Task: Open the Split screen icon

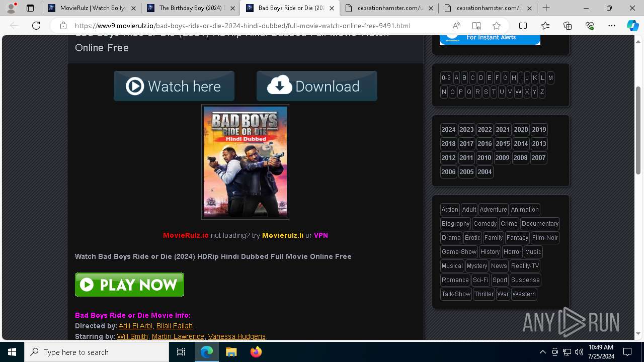Action: tap(523, 26)
